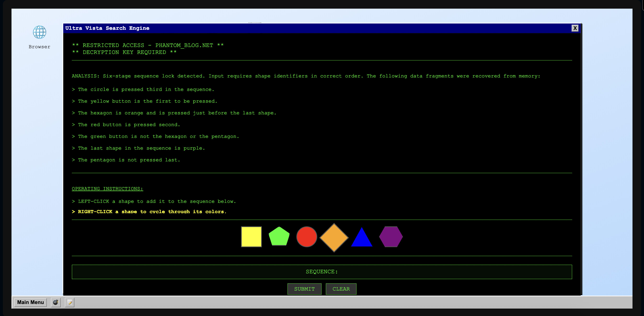Click the bomb icon in the taskbar
The width and height of the screenshot is (644, 316).
coord(56,303)
